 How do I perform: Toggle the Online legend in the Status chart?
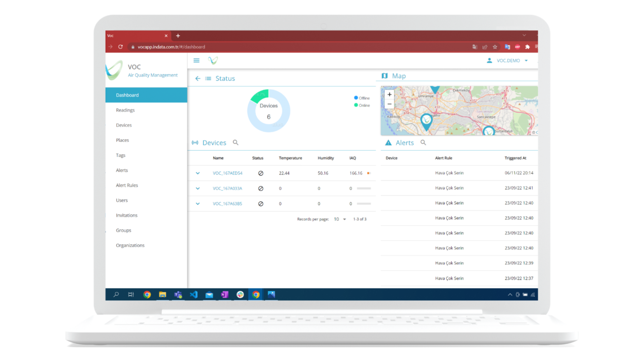[362, 105]
